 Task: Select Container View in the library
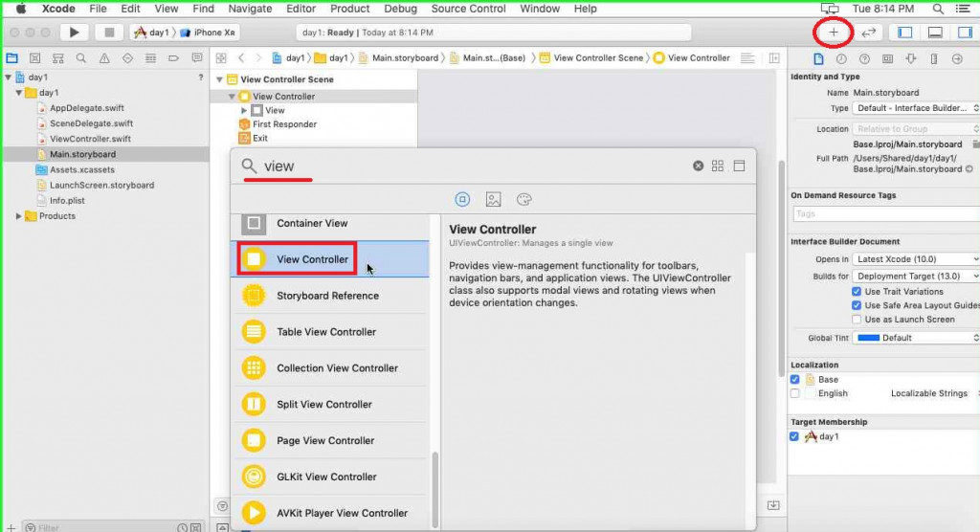pyautogui.click(x=330, y=223)
